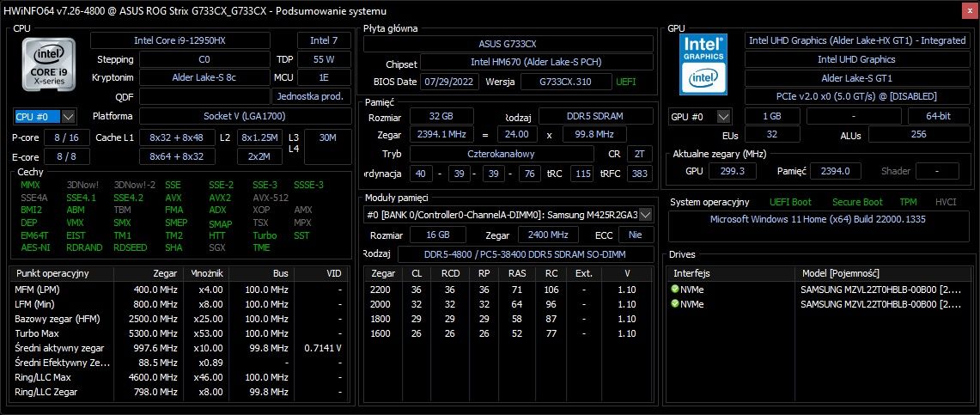This screenshot has height=415, width=980.
Task: Click the 0.7141 V VID value
Action: 323,348
